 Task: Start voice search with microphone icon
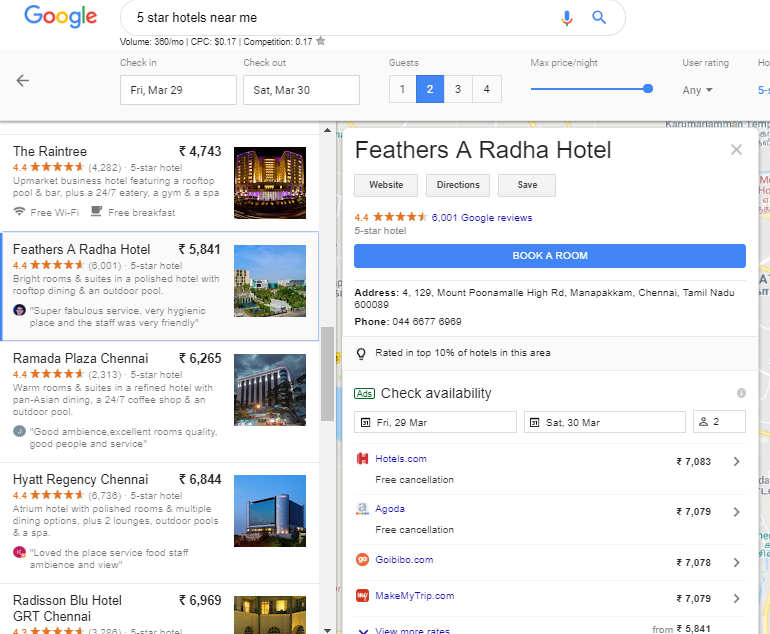[567, 18]
